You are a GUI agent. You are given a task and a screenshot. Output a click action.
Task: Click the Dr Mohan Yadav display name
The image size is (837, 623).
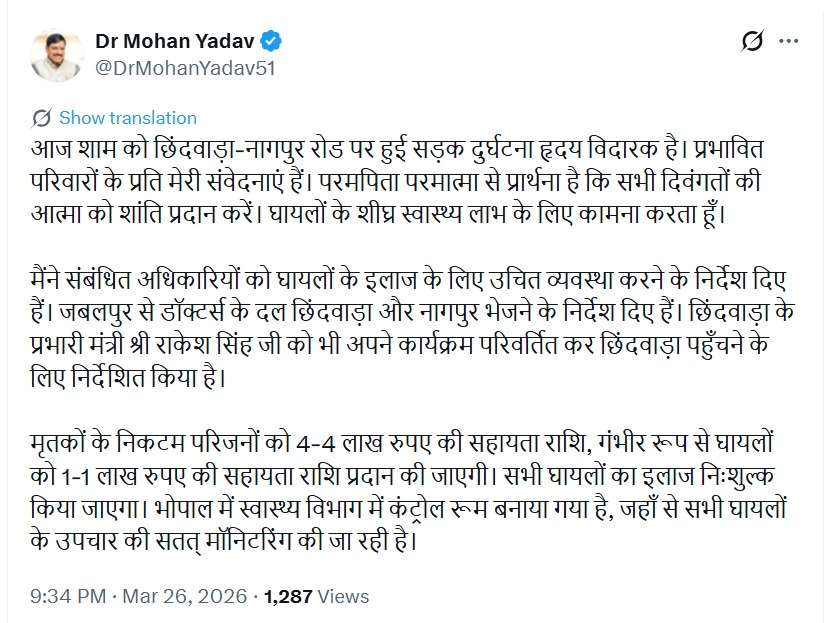[175, 42]
